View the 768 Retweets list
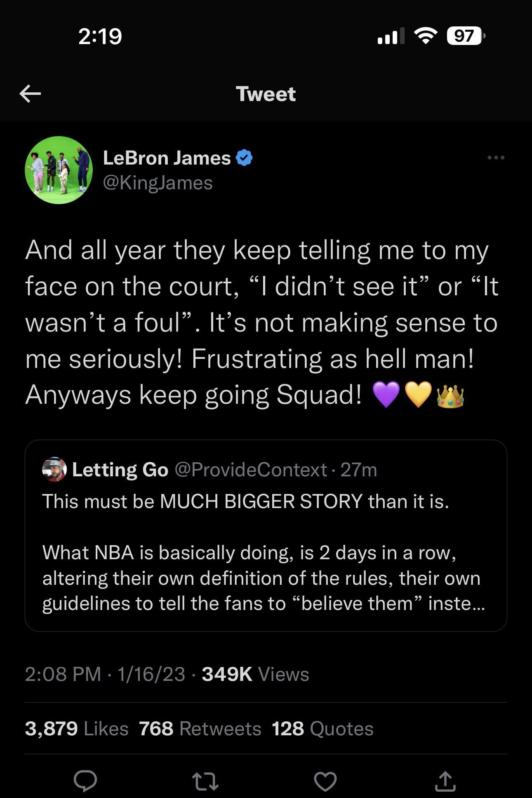This screenshot has height=798, width=532. pos(200,729)
